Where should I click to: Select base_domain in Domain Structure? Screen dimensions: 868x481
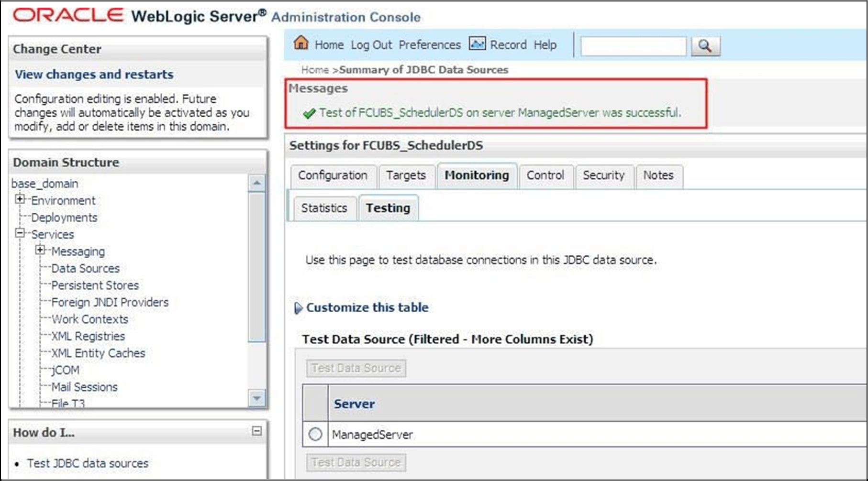[45, 184]
